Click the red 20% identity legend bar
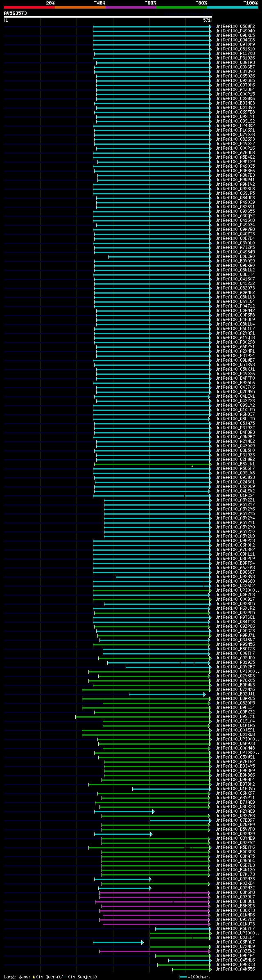 point(29,7)
